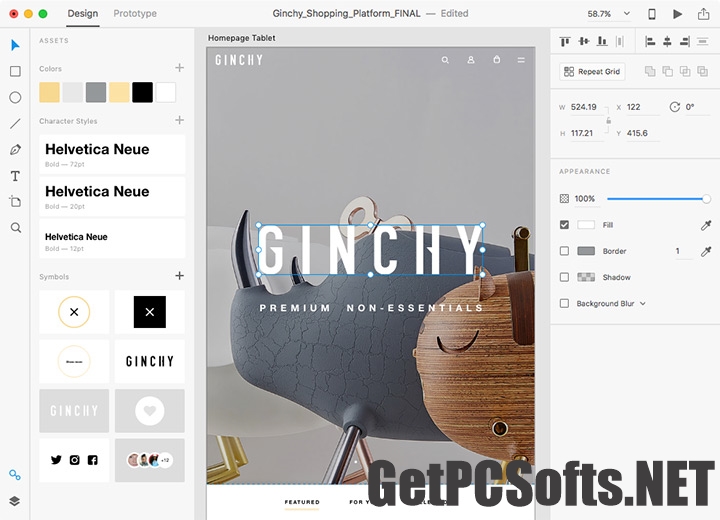Align selection to right edge
Image resolution: width=720 pixels, height=520 pixels.
point(685,42)
